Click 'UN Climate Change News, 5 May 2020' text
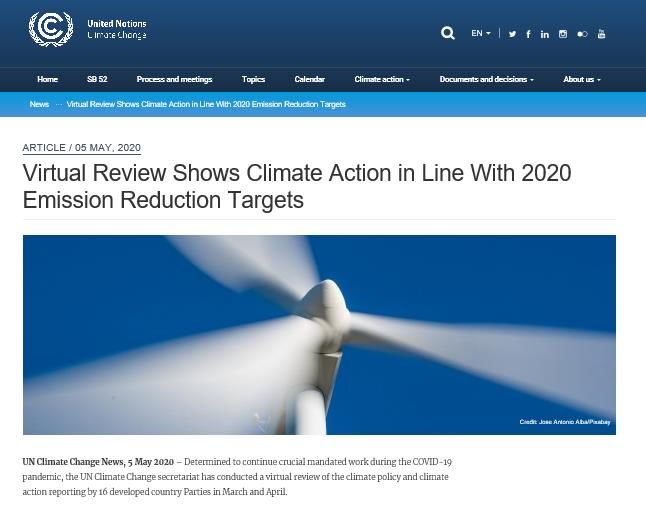This screenshot has width=646, height=507. click(98, 462)
